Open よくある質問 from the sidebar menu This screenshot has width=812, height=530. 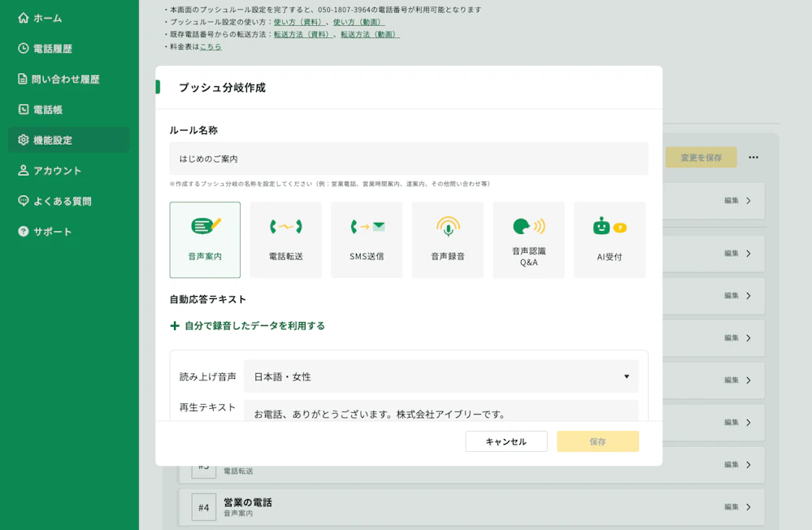[53, 201]
